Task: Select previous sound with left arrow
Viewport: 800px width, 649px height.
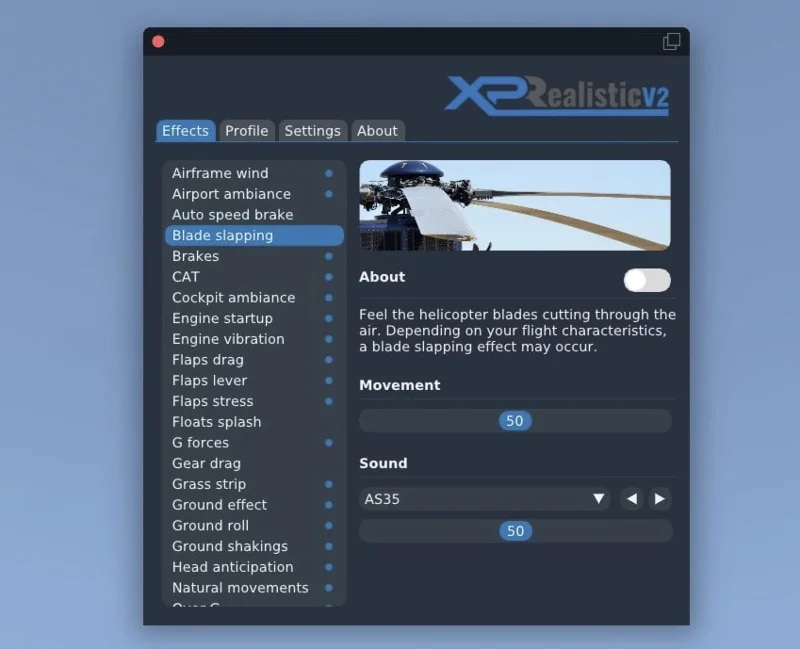Action: (x=632, y=498)
